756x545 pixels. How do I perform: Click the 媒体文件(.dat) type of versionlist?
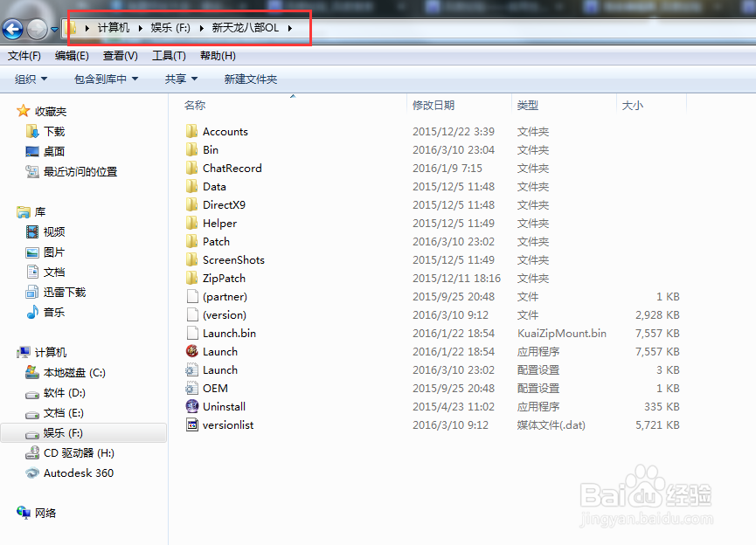point(551,425)
